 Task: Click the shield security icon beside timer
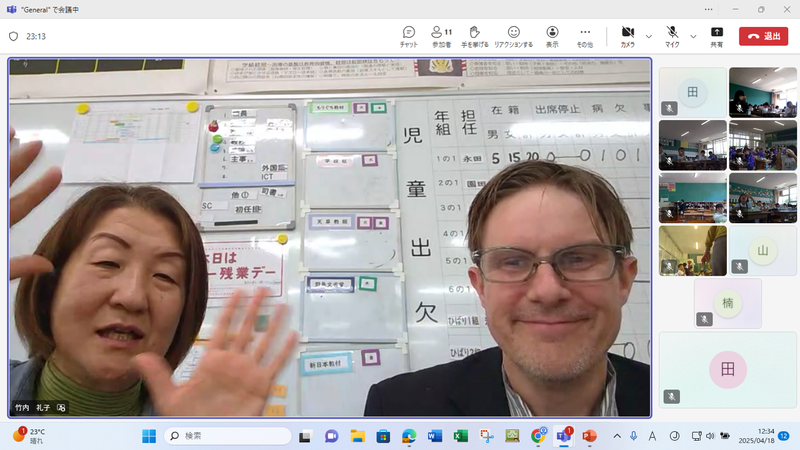point(14,36)
